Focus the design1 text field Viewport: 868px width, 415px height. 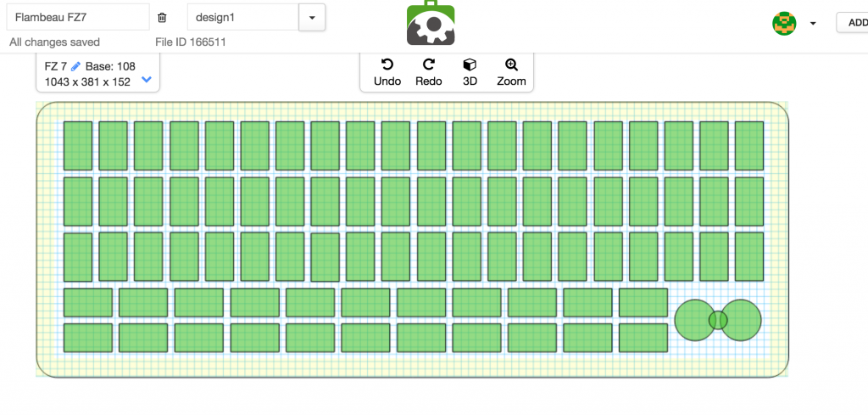(243, 17)
